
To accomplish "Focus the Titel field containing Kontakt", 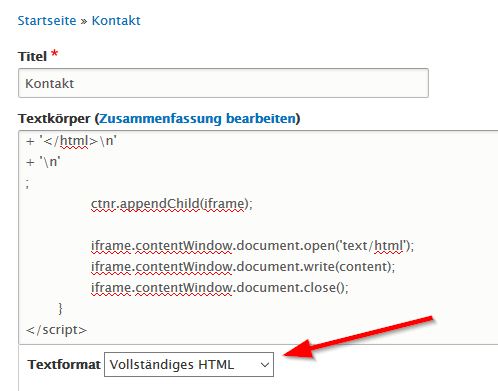I will point(223,83).
